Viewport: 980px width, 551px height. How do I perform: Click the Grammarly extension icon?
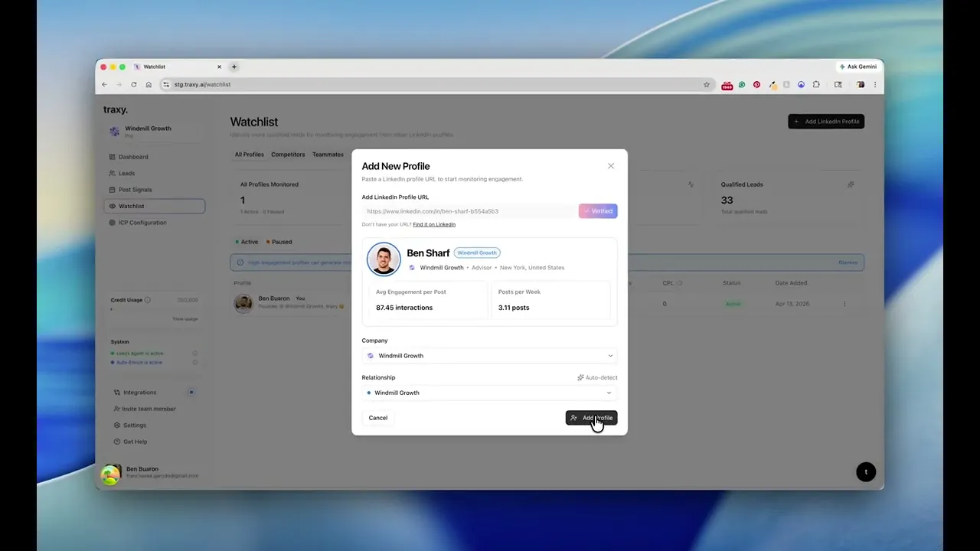pos(742,85)
